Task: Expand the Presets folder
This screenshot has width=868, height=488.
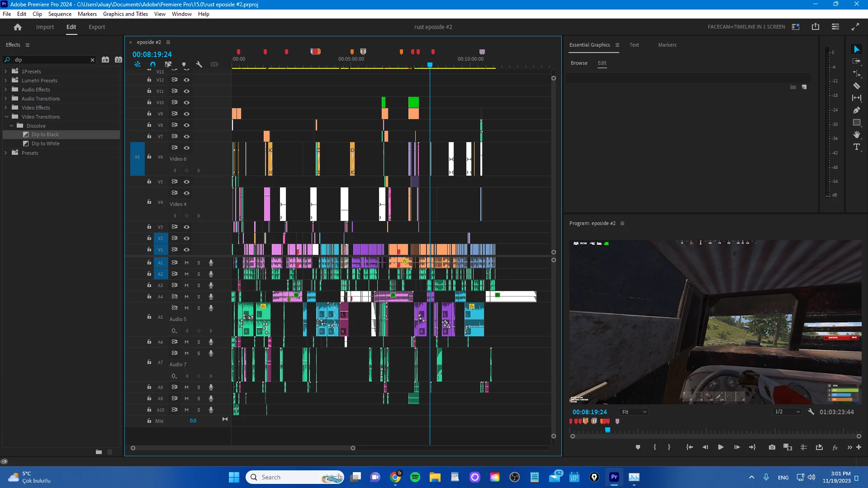Action: tap(6, 153)
